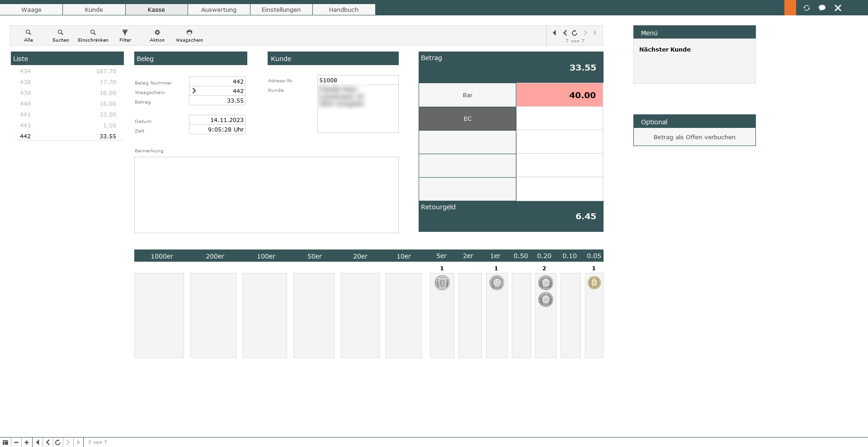Open the Suchen search tool
The height and width of the screenshot is (447, 868).
[x=61, y=33]
